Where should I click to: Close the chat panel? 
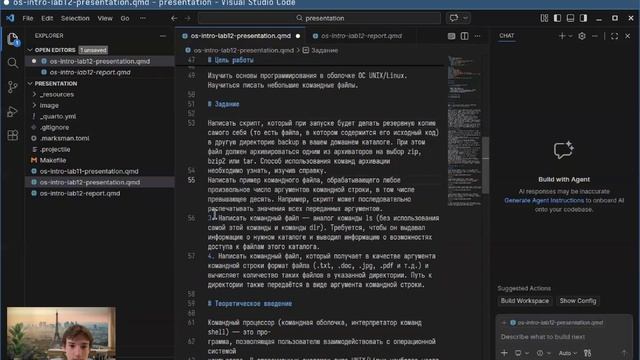click(627, 36)
